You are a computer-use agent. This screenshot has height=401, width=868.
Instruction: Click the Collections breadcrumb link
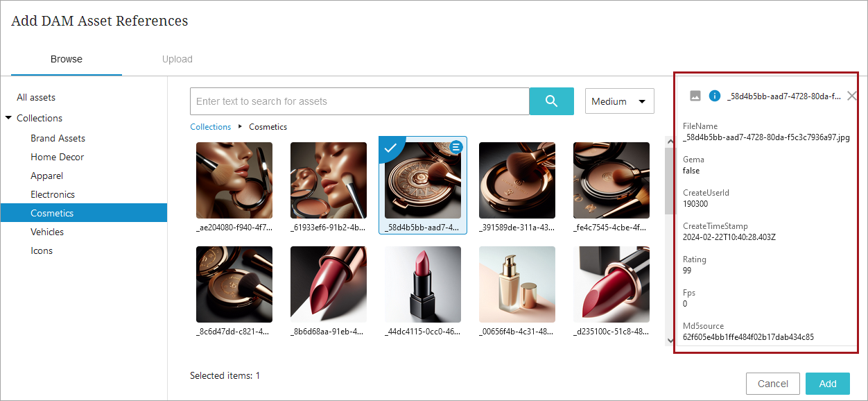click(x=211, y=127)
